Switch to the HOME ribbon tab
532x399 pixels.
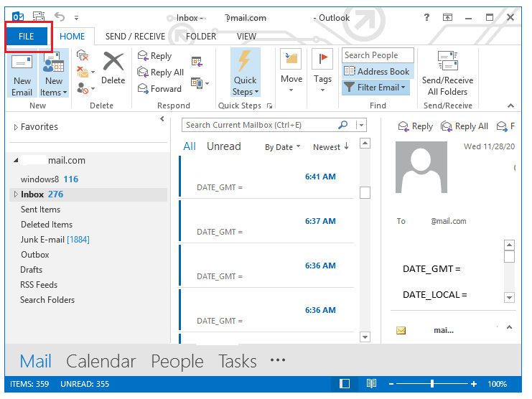[73, 37]
